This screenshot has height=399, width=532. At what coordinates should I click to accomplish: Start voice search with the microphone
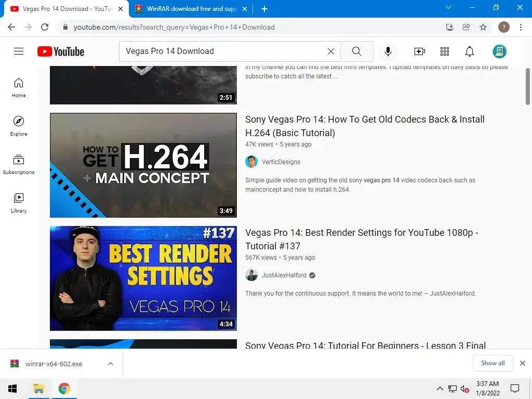click(x=388, y=51)
